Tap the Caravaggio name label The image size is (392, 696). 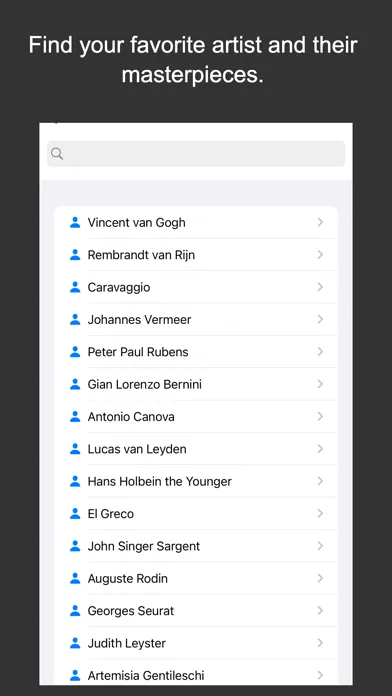[x=119, y=288]
